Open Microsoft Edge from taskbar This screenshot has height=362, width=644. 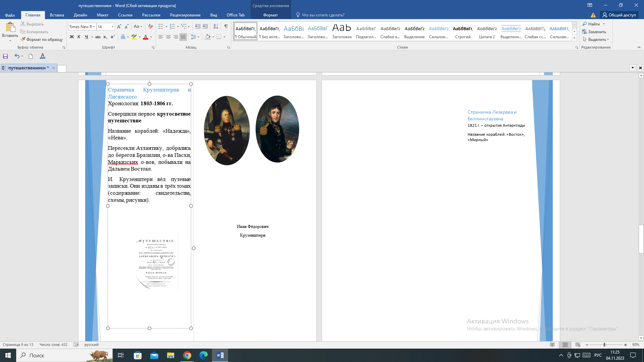pyautogui.click(x=204, y=355)
